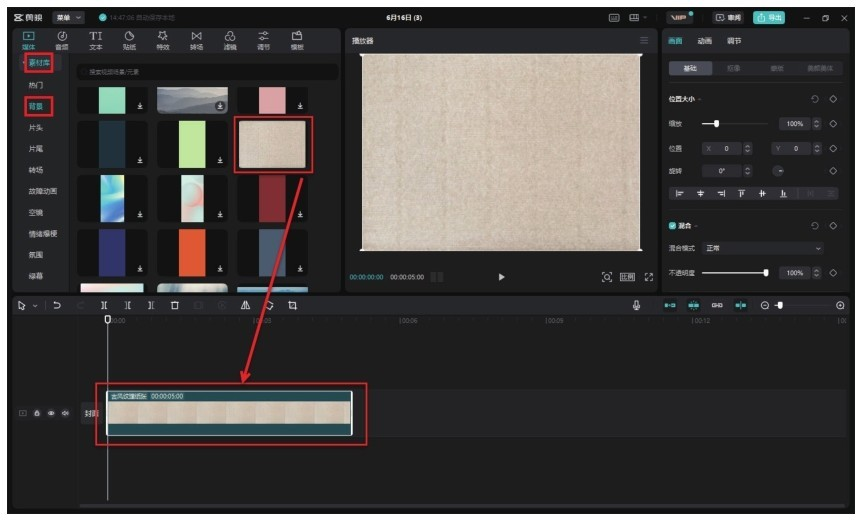
Task: Click the rotate tool in timeline toolbar
Action: (269, 305)
